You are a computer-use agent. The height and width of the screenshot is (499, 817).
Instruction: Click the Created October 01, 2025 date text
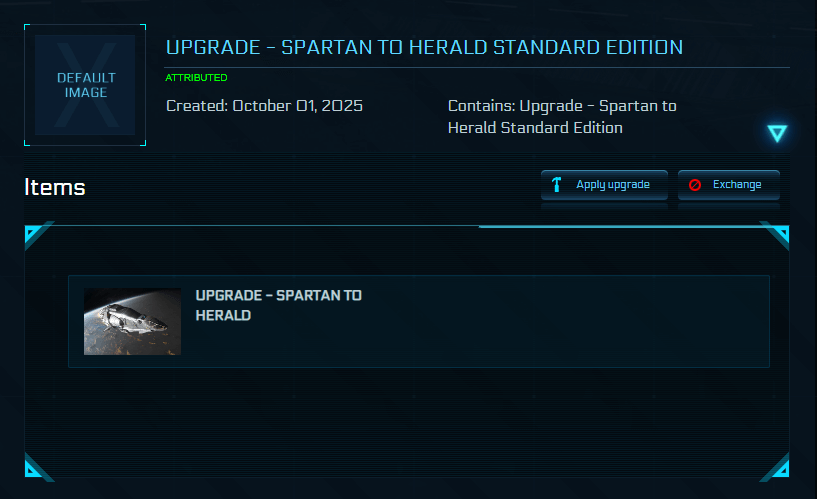click(x=264, y=105)
